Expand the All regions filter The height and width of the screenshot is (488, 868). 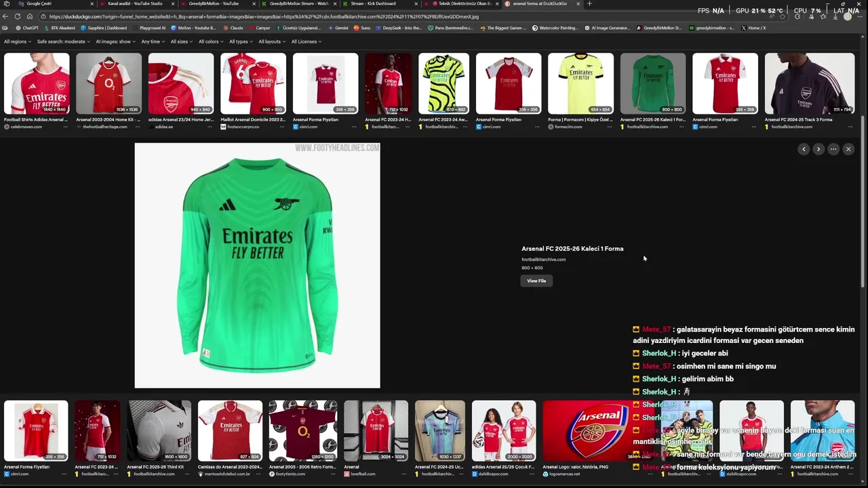point(18,41)
